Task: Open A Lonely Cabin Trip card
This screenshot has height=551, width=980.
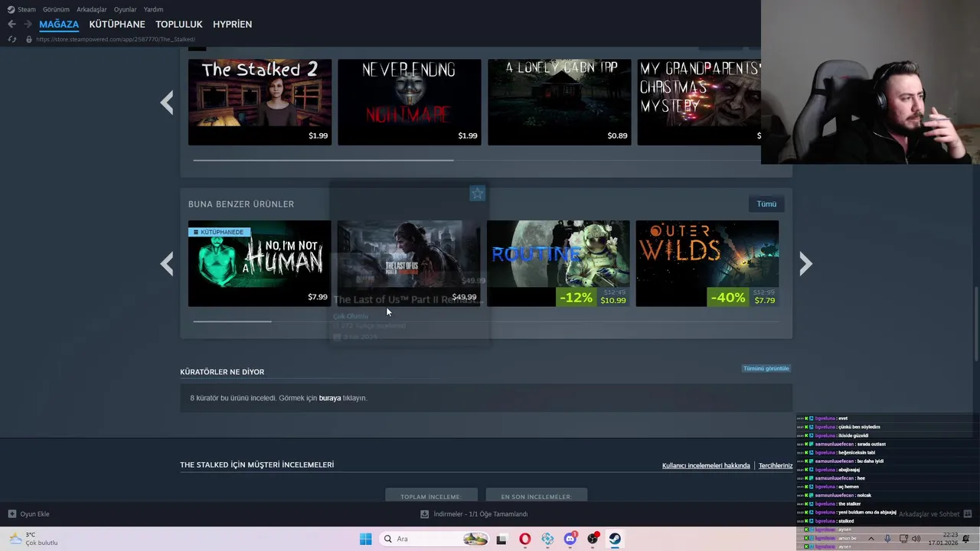Action: click(x=560, y=102)
